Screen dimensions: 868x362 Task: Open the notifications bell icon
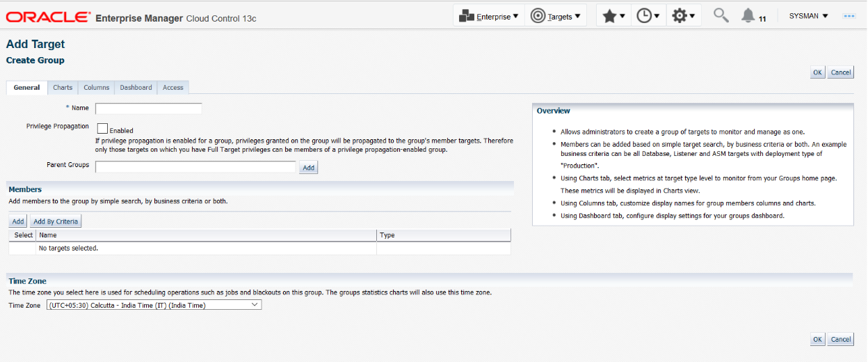pyautogui.click(x=748, y=15)
